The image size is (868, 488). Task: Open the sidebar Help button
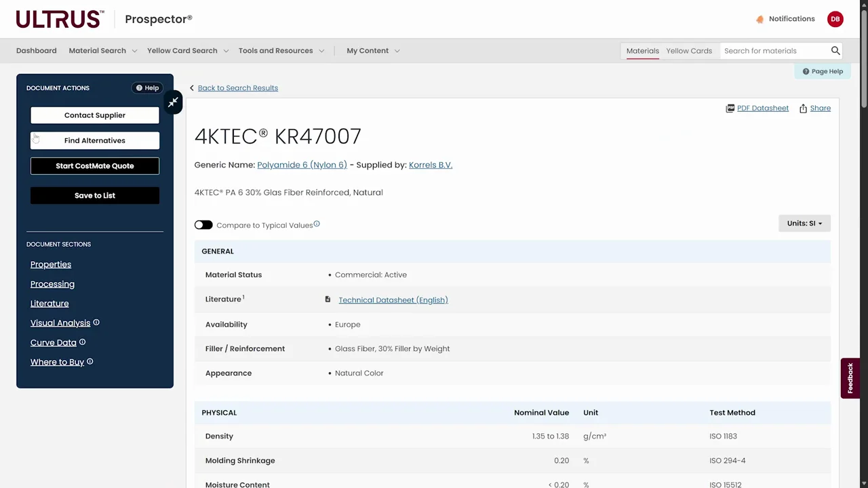[x=147, y=88]
